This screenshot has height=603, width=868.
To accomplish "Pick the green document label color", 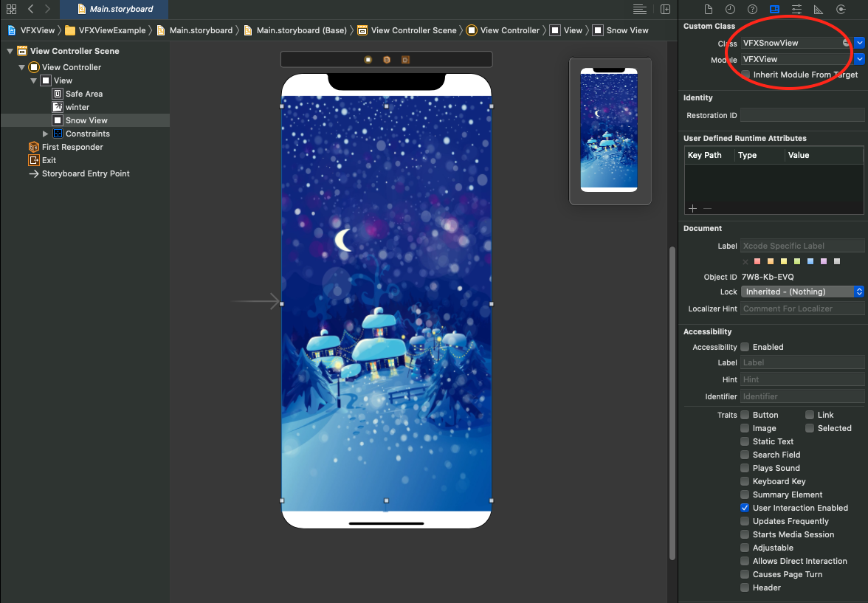I will pyautogui.click(x=797, y=261).
